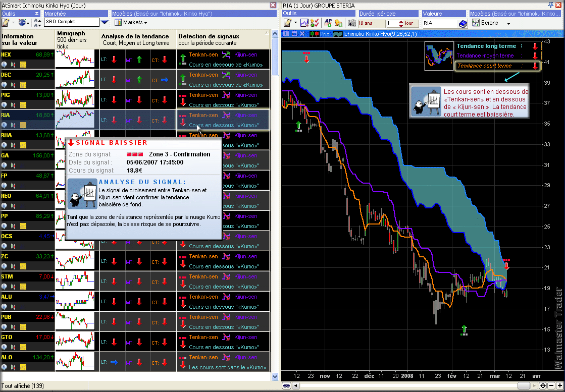
Task: Click scroll-down arrow of the stock list scrollbar
Action: pos(275,376)
